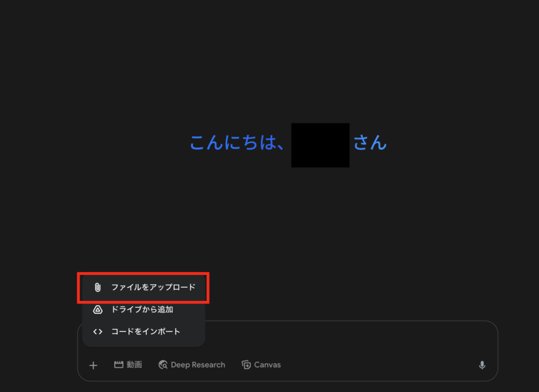Click the paperclip icon for file upload

coord(97,287)
